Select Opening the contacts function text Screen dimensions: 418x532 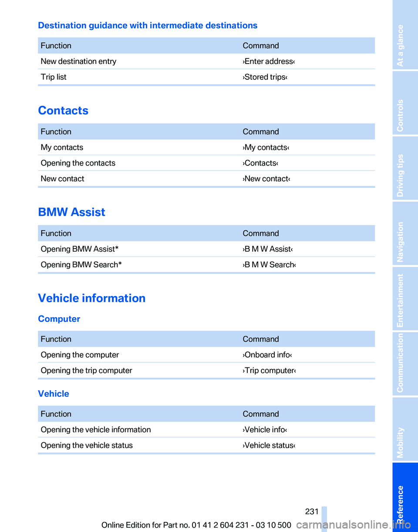click(x=78, y=163)
